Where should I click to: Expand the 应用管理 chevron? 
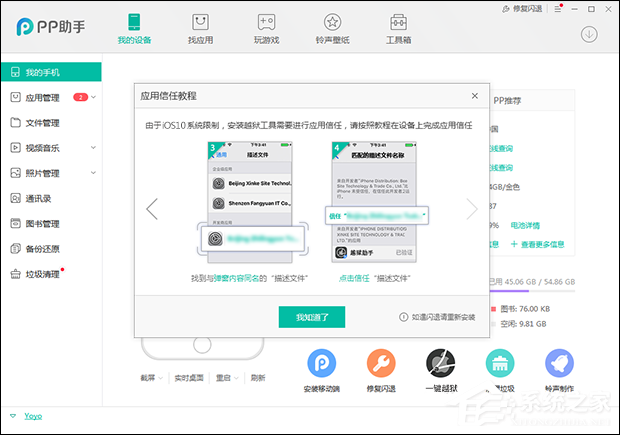94,97
